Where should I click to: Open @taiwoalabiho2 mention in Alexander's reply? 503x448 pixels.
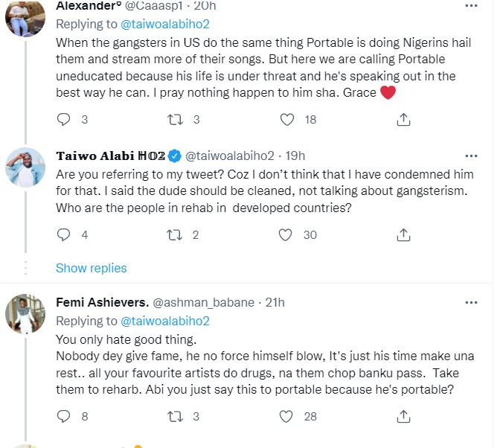pos(164,24)
